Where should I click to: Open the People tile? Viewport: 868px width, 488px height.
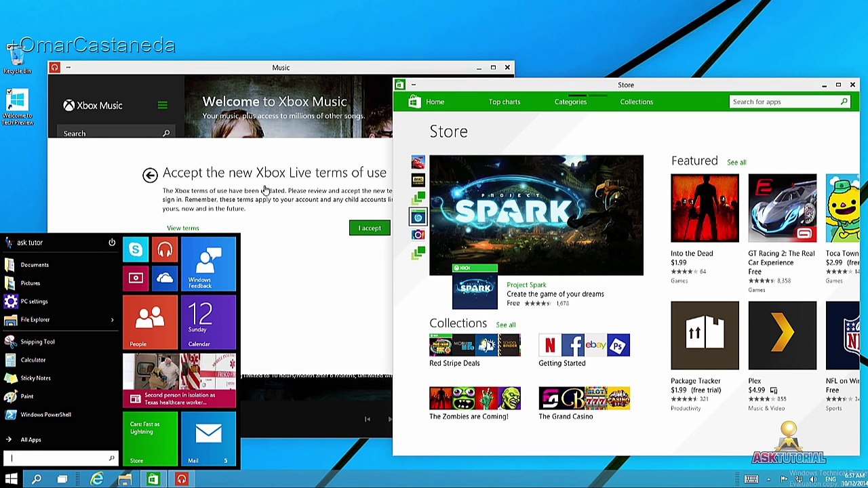[x=150, y=322]
